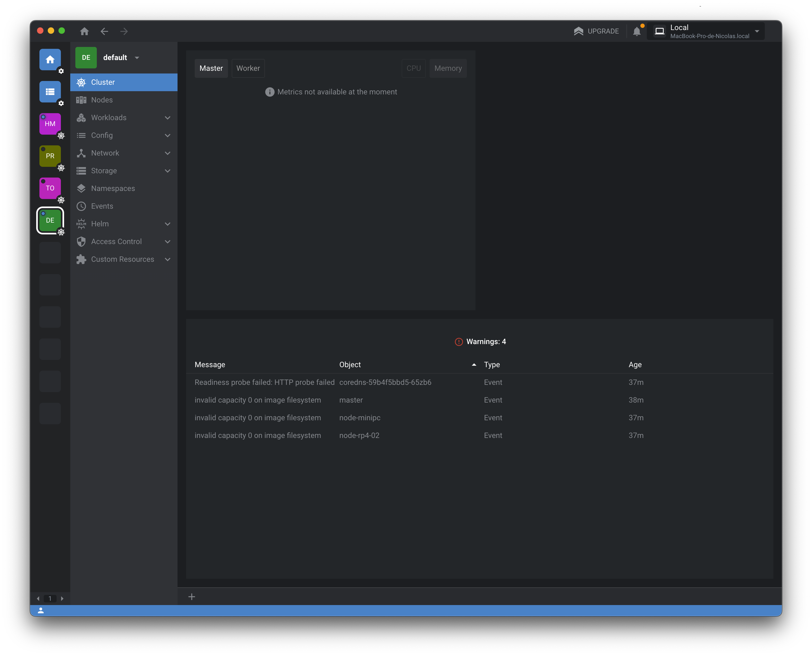Select the HM cluster hotbar icon
Image resolution: width=812 pixels, height=656 pixels.
point(50,124)
